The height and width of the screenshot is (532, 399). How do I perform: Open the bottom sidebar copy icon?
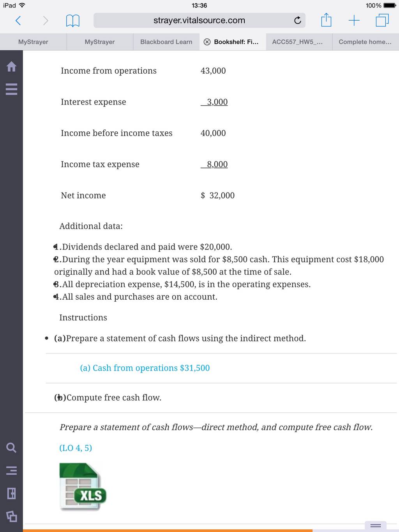(11, 516)
